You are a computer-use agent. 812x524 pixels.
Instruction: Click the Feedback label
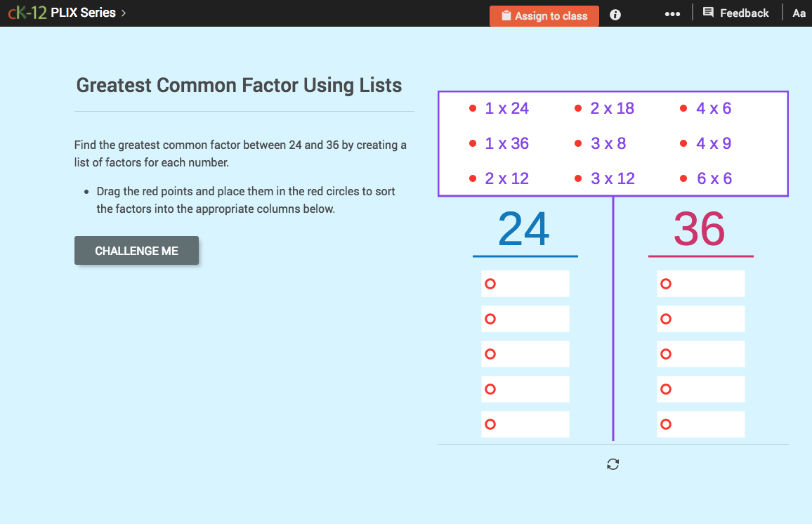coord(743,12)
